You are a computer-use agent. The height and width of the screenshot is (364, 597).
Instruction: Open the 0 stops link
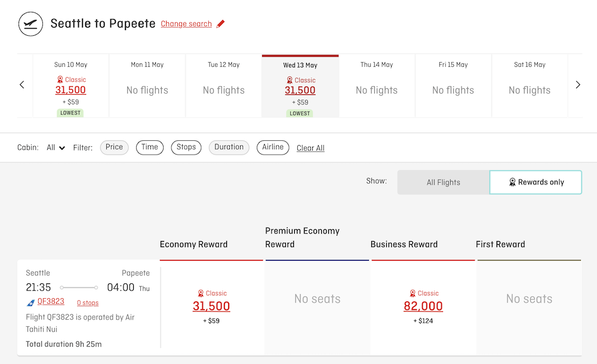tap(88, 303)
